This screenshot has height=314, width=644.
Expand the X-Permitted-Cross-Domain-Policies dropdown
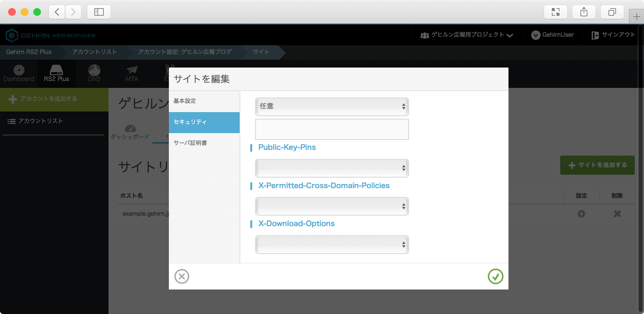click(x=332, y=206)
